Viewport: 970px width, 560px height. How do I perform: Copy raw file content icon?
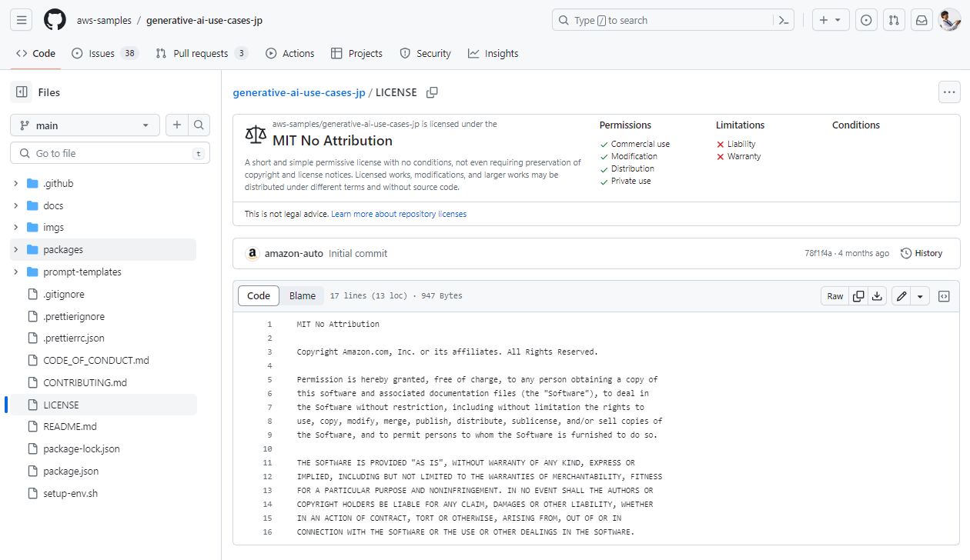pos(858,296)
